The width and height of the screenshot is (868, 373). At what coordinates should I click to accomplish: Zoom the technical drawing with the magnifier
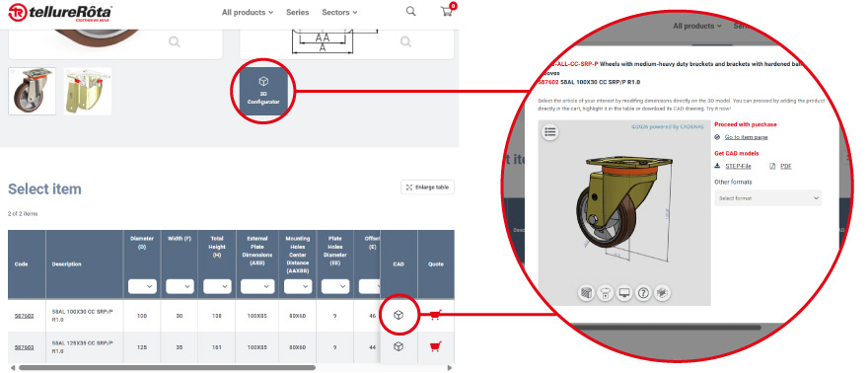(x=405, y=41)
